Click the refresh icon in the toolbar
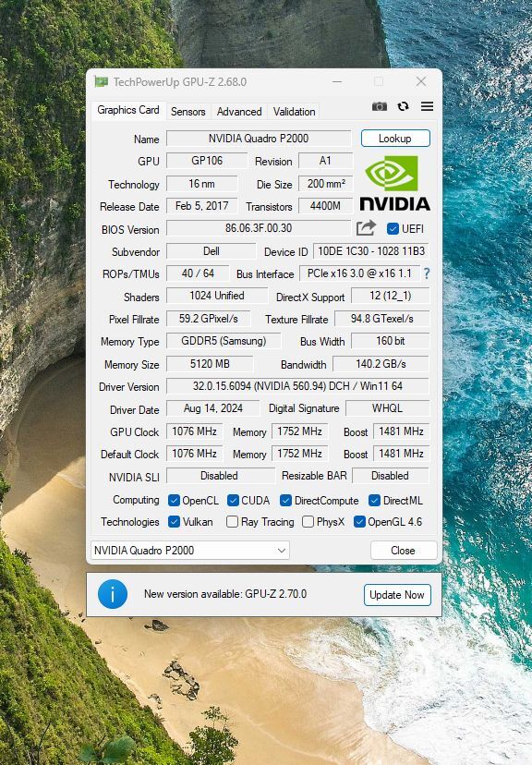The width and height of the screenshot is (532, 765). [403, 106]
